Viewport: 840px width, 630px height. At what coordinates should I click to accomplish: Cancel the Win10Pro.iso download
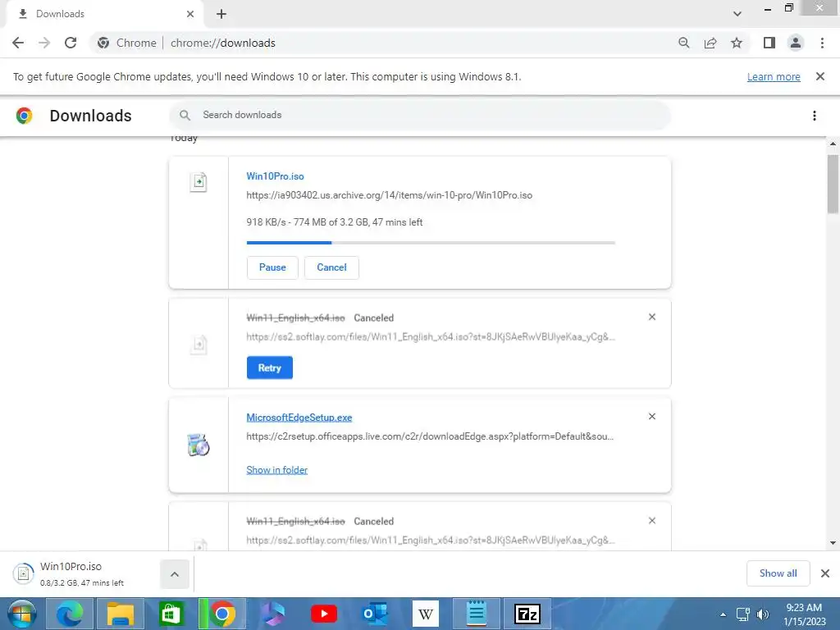click(x=331, y=267)
